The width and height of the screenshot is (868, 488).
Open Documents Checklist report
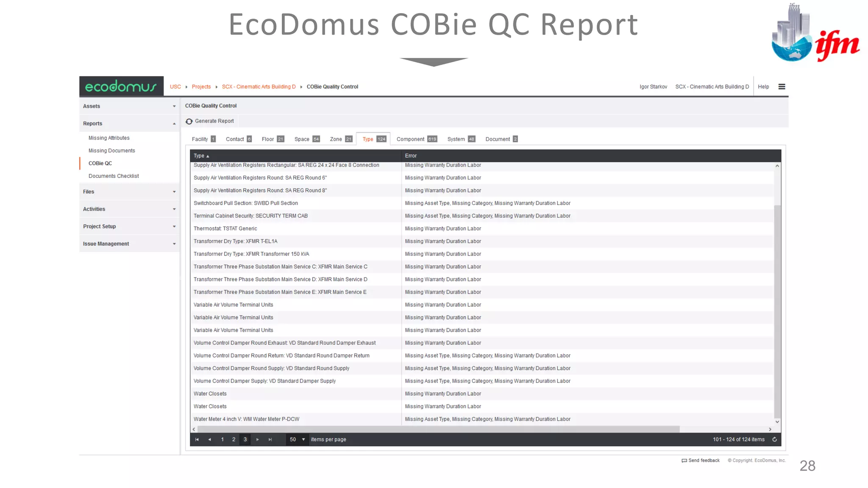point(114,176)
